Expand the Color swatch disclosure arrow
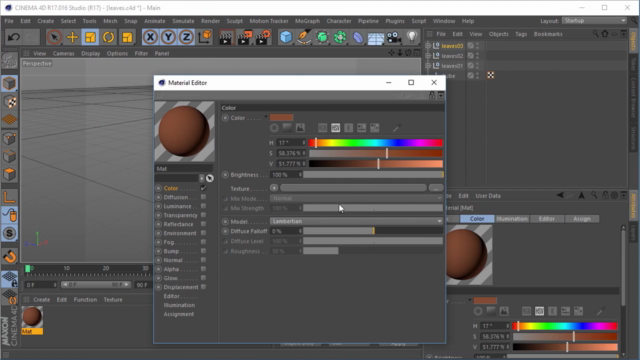The width and height of the screenshot is (640, 360). pos(266,118)
